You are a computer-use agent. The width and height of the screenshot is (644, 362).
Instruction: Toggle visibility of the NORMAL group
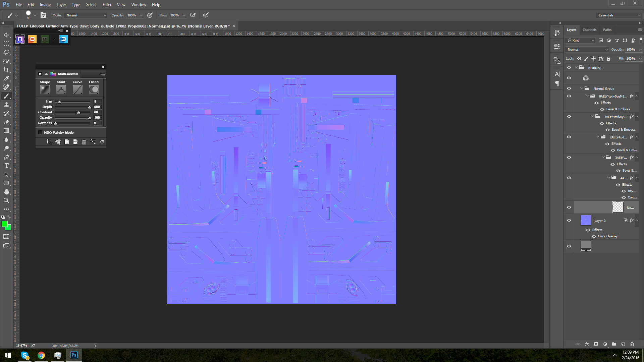click(569, 68)
